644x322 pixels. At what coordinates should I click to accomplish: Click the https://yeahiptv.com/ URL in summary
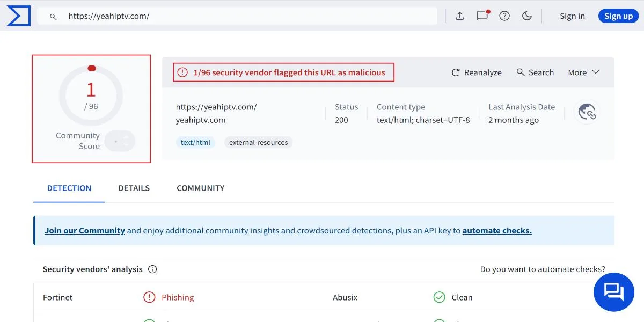[216, 107]
